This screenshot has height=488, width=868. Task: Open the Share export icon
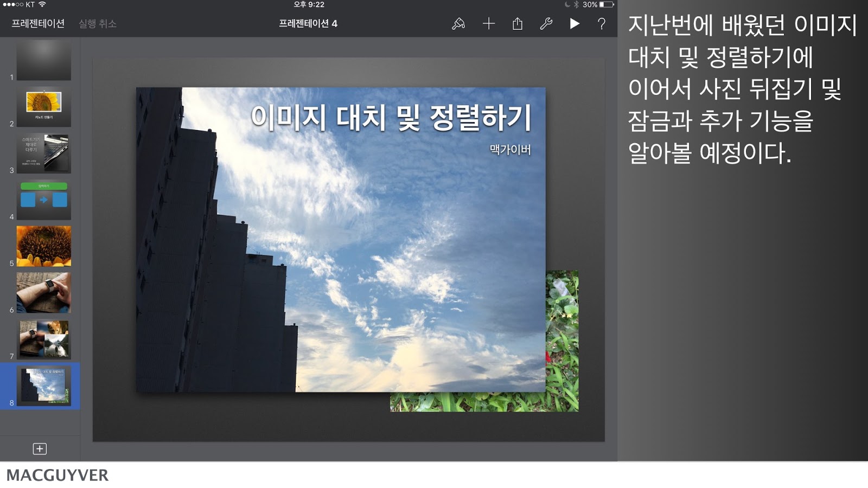pos(518,23)
